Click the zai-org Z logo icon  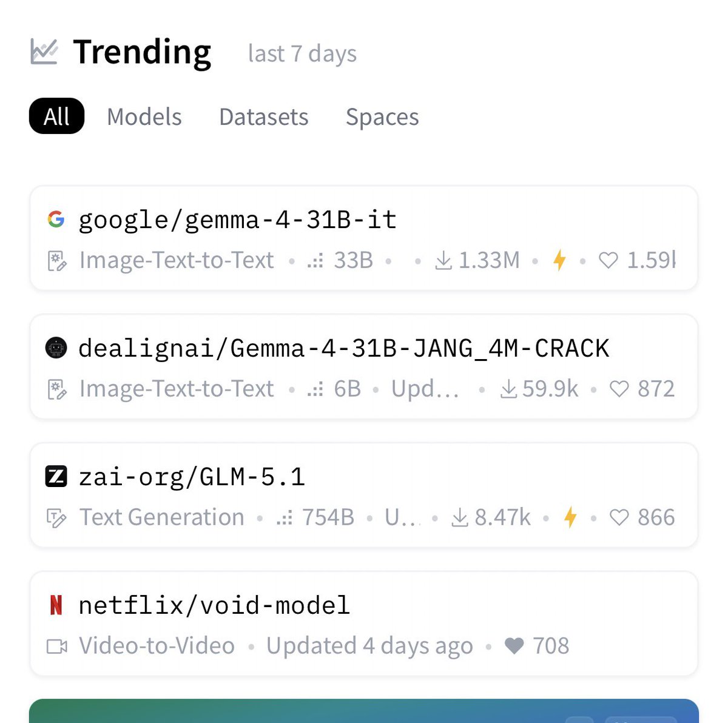[56, 476]
